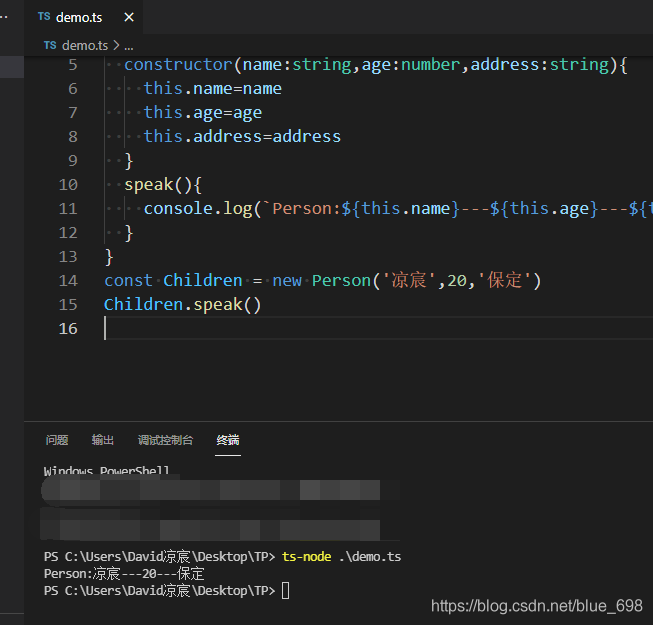The height and width of the screenshot is (625, 653).
Task: Click the TS file icon on demo.ts tab
Action: click(x=44, y=17)
